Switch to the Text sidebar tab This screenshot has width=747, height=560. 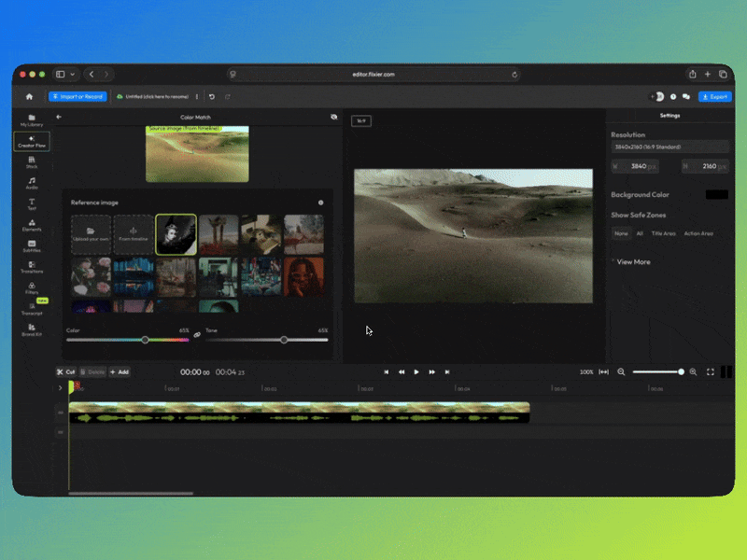click(x=32, y=203)
